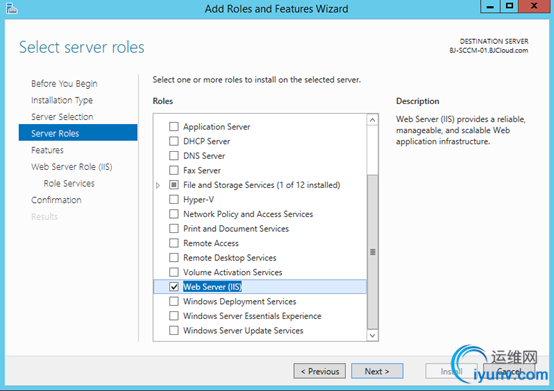
Task: Go to the Features wizard step
Action: [47, 150]
